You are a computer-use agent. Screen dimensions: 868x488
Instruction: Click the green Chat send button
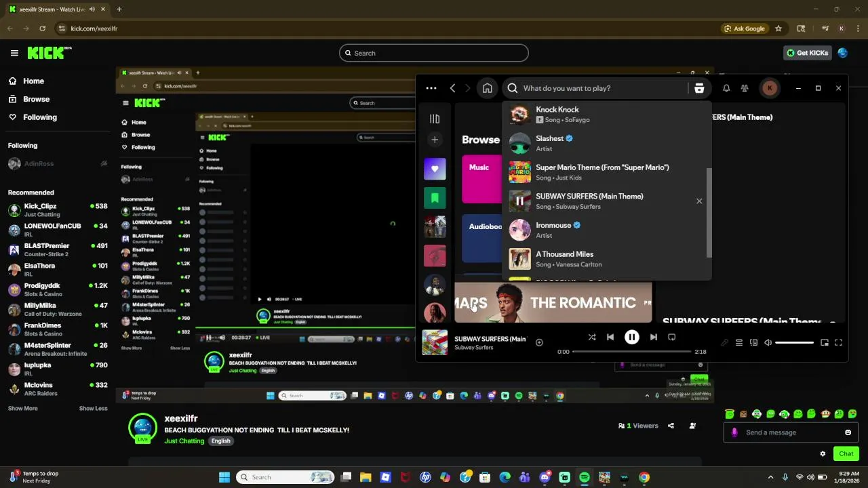[x=846, y=453]
